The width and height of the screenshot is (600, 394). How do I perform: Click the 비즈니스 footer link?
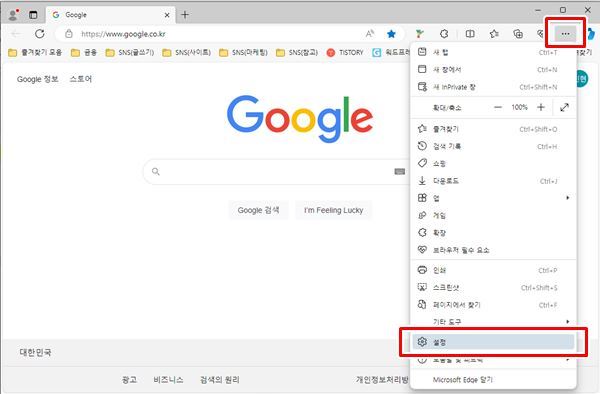coord(168,379)
